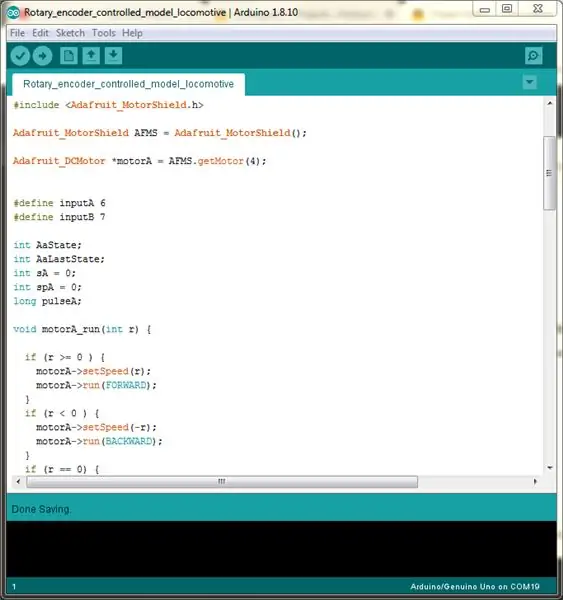The height and width of the screenshot is (600, 563).
Task: Click the scroll right arrow
Action: click(535, 481)
